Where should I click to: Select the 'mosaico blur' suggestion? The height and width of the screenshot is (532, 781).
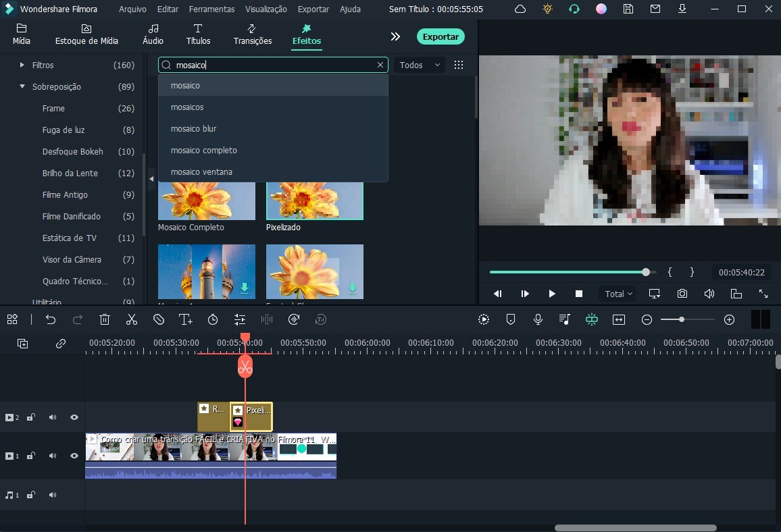tap(194, 129)
